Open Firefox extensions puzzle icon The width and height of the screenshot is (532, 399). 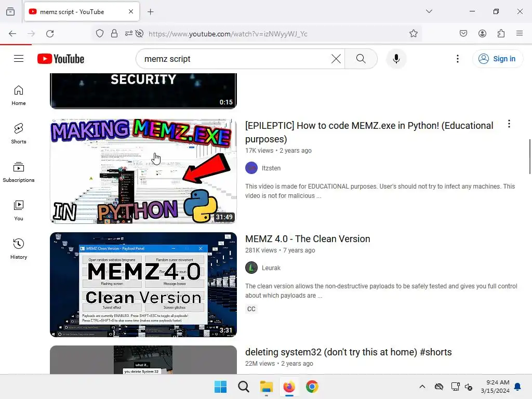click(501, 33)
